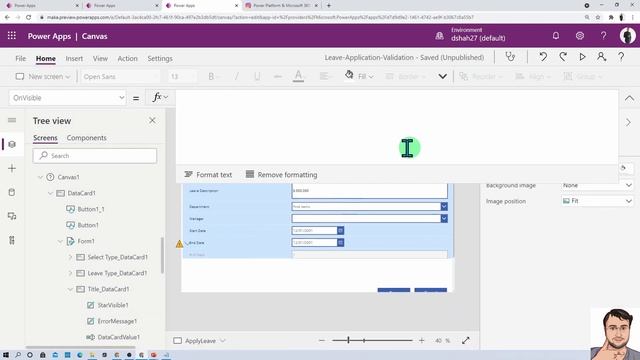
Task: Expand the right properties pane chevron
Action: 628,122
